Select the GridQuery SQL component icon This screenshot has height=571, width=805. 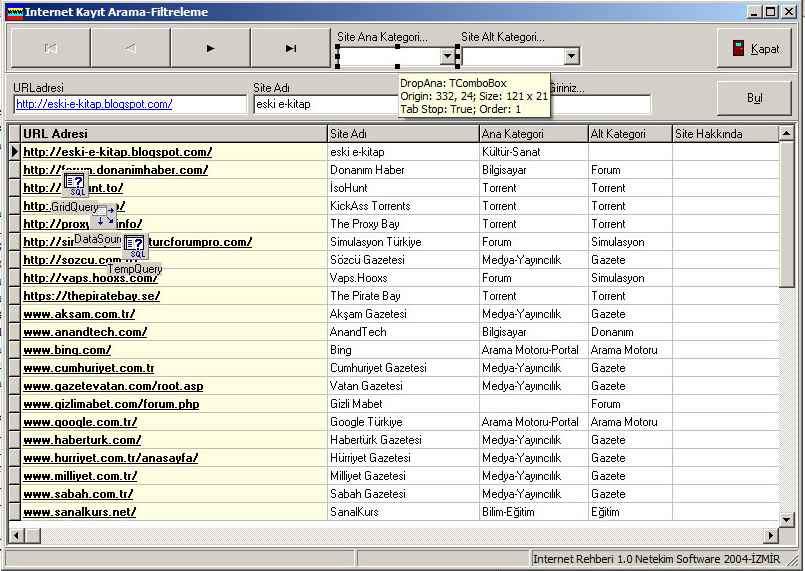tap(75, 185)
